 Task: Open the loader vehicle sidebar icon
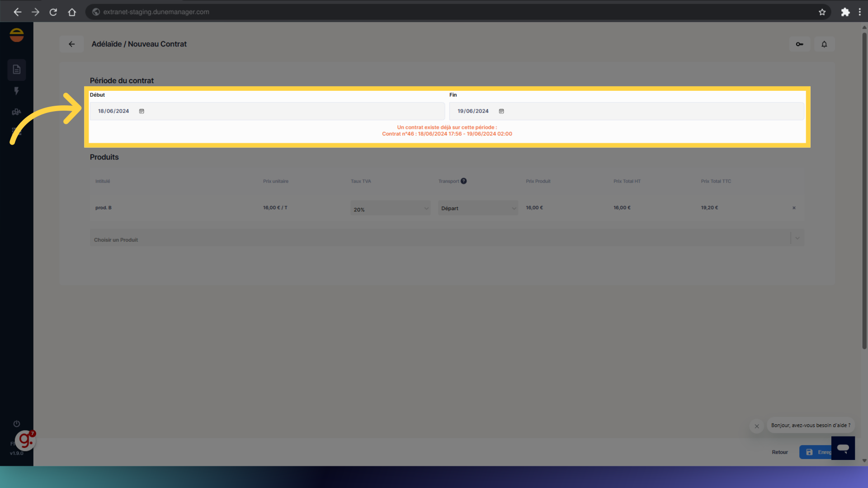tap(17, 112)
